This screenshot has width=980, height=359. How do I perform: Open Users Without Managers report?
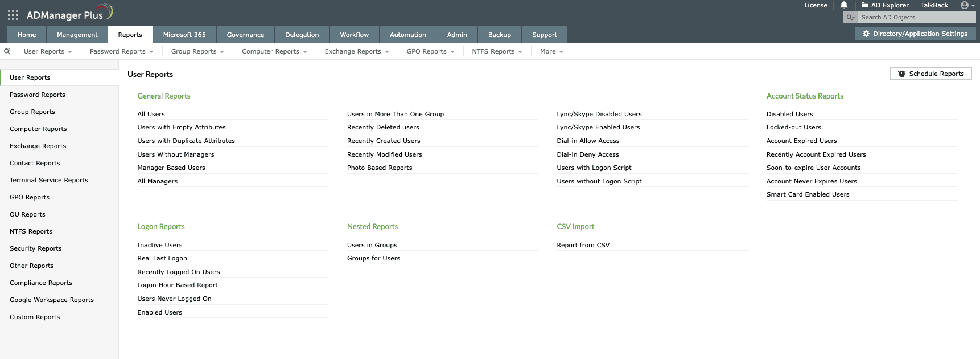click(x=176, y=154)
